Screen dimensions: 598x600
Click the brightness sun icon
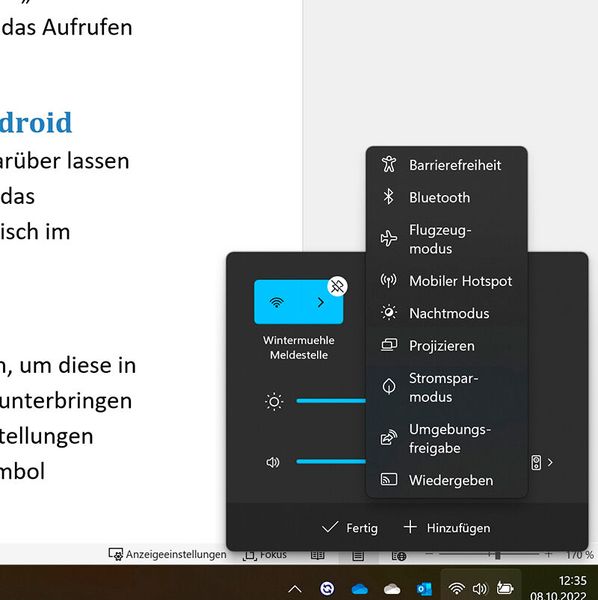274,401
